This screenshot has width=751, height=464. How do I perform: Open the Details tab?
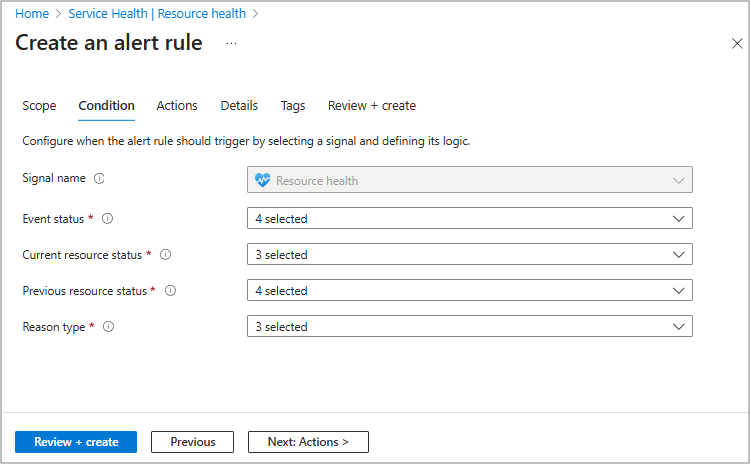(239, 106)
